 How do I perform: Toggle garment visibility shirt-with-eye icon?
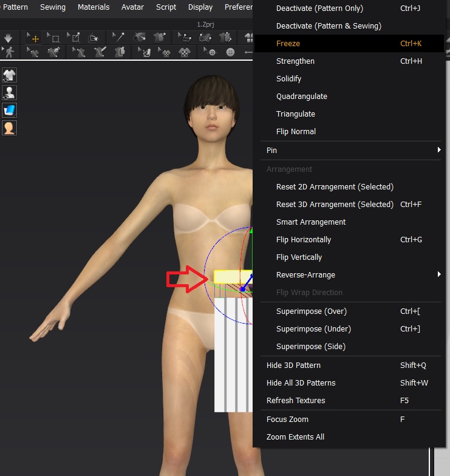[x=10, y=75]
